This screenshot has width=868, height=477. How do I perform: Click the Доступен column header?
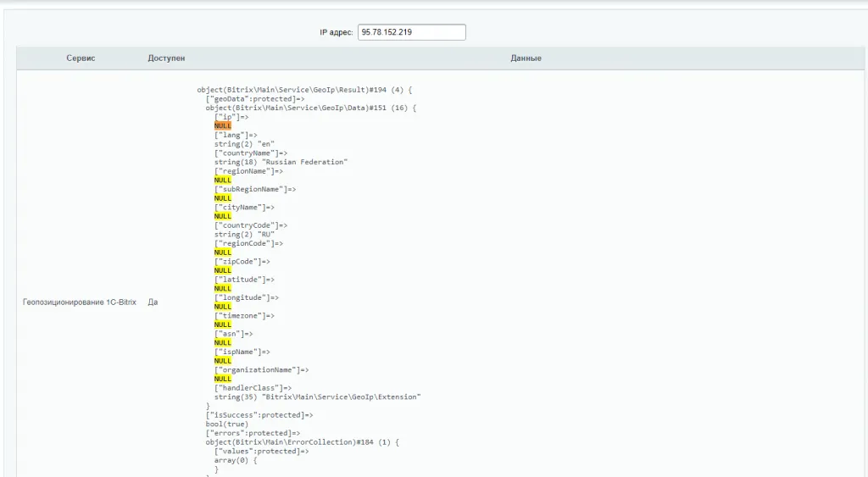click(x=166, y=58)
